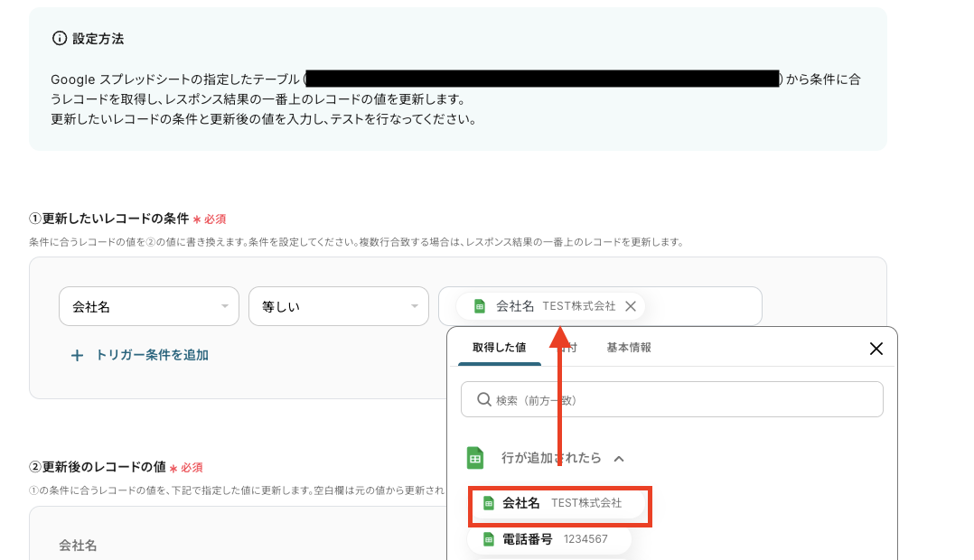Open the 会社名 column dropdown

148,306
